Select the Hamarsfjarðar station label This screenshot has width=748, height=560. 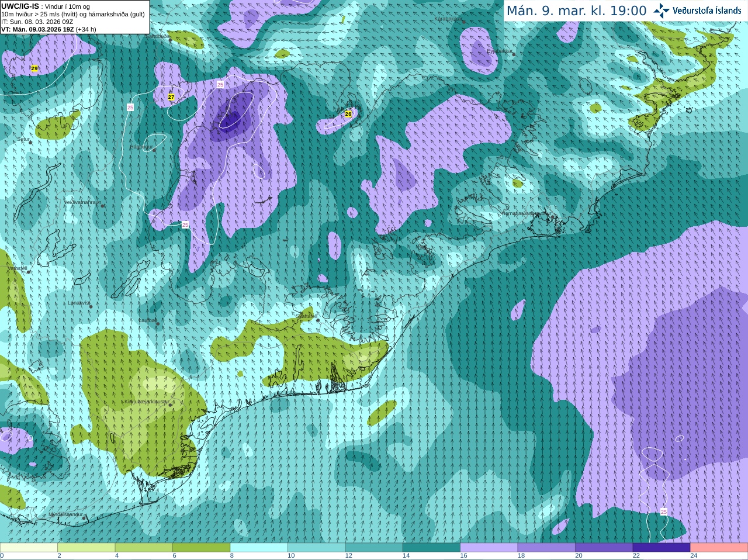525,213
